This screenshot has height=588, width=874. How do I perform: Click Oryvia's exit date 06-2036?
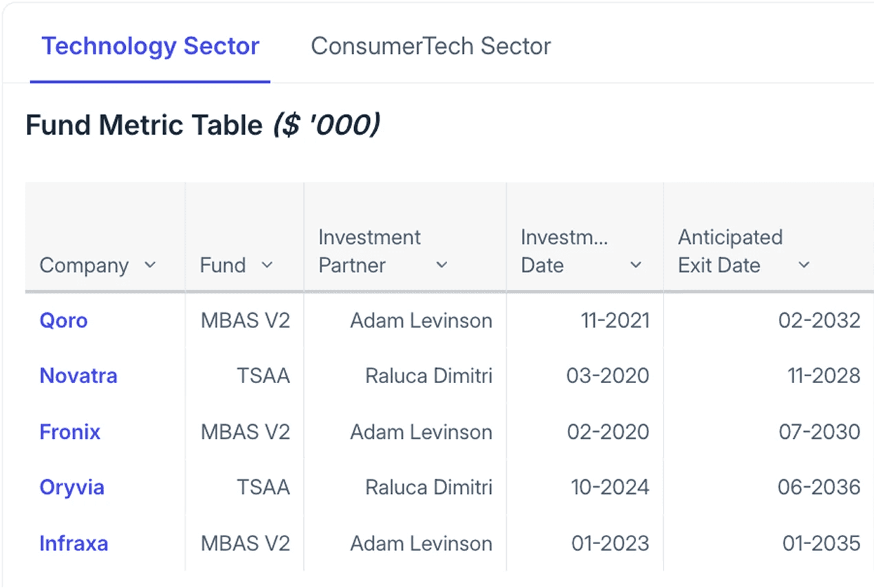pos(818,488)
